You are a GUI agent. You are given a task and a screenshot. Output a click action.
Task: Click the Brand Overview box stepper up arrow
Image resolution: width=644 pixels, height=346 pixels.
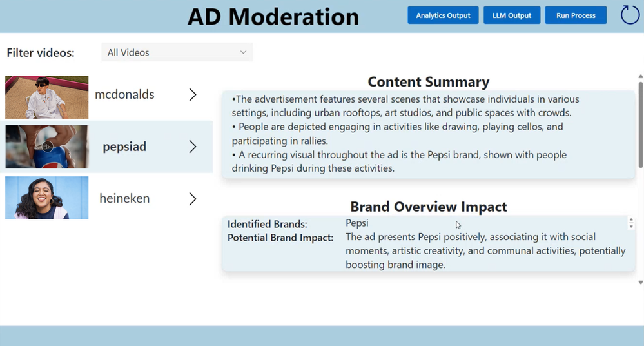tap(631, 221)
